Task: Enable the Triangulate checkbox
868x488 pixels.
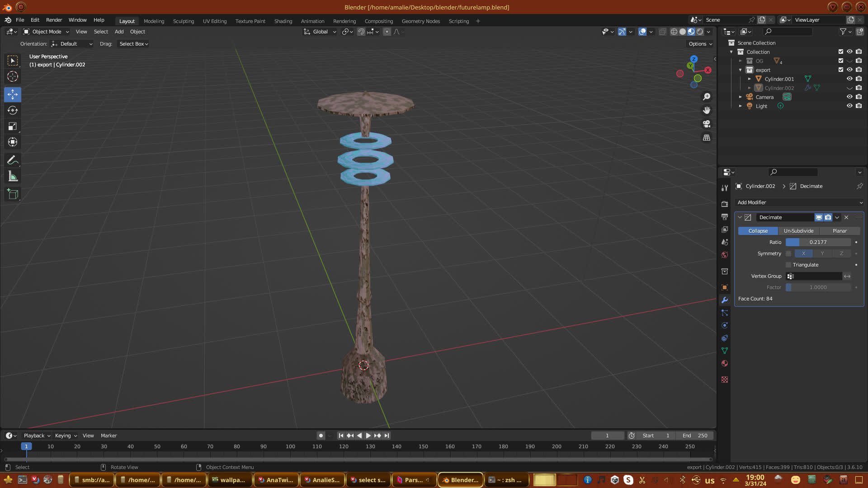Action: tap(789, 265)
